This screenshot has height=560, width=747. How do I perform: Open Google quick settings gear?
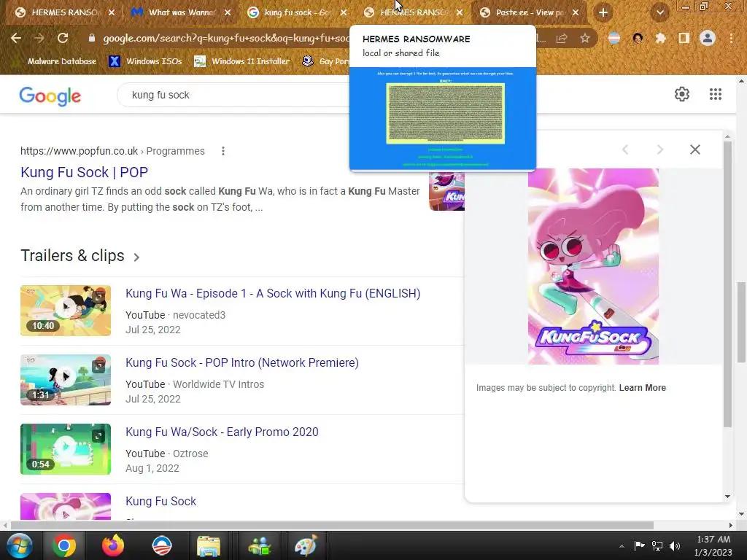pyautogui.click(x=682, y=94)
